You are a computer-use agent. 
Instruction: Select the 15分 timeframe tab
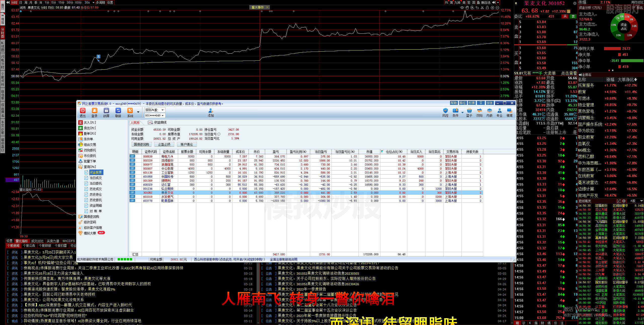pos(61,3)
